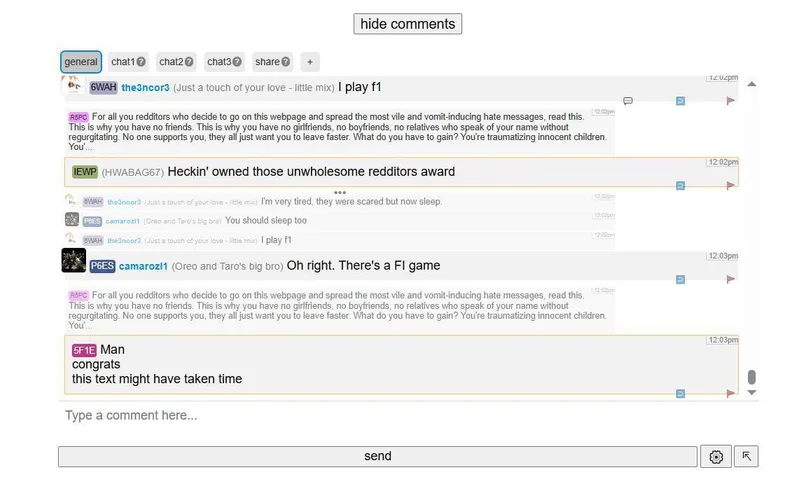Reply to the 'Man congrats' comment
The width and height of the screenshot is (799, 484).
680,394
